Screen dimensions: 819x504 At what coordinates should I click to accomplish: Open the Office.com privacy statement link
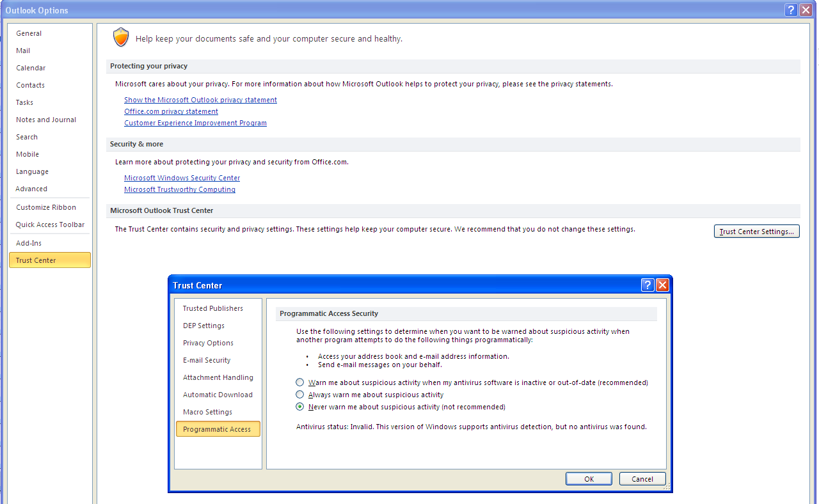point(171,111)
